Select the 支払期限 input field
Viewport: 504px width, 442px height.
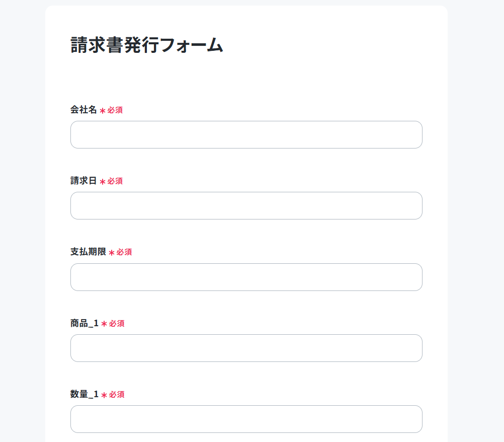pyautogui.click(x=246, y=277)
